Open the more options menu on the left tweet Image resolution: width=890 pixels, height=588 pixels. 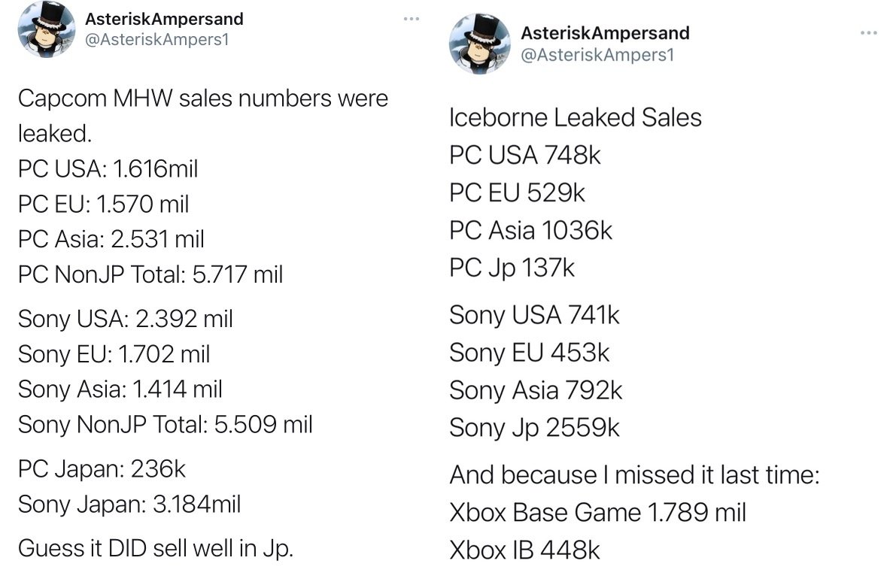pos(411,20)
